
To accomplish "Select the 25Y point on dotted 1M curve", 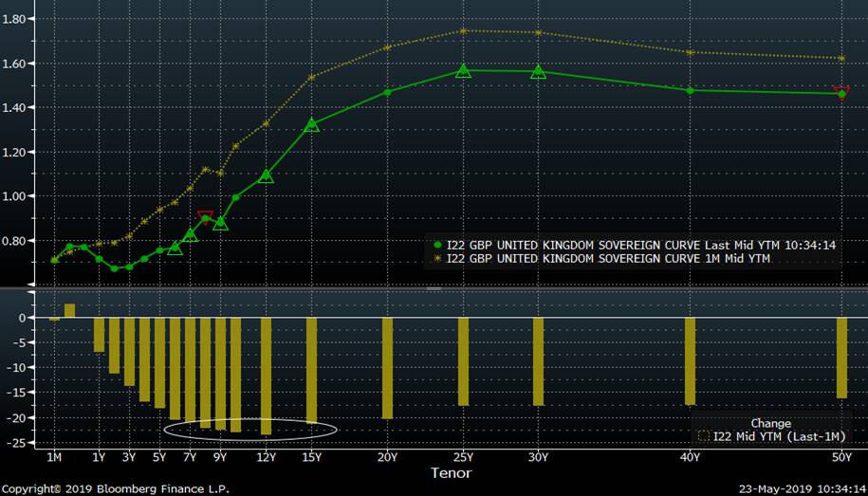I will [x=463, y=31].
